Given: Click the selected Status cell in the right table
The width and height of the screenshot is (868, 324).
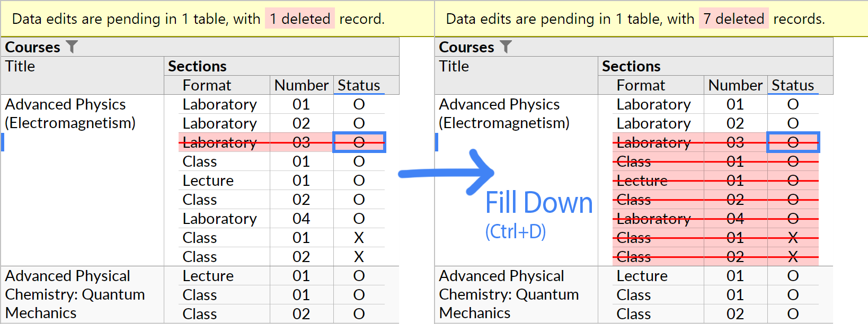Looking at the screenshot, I should click(793, 142).
